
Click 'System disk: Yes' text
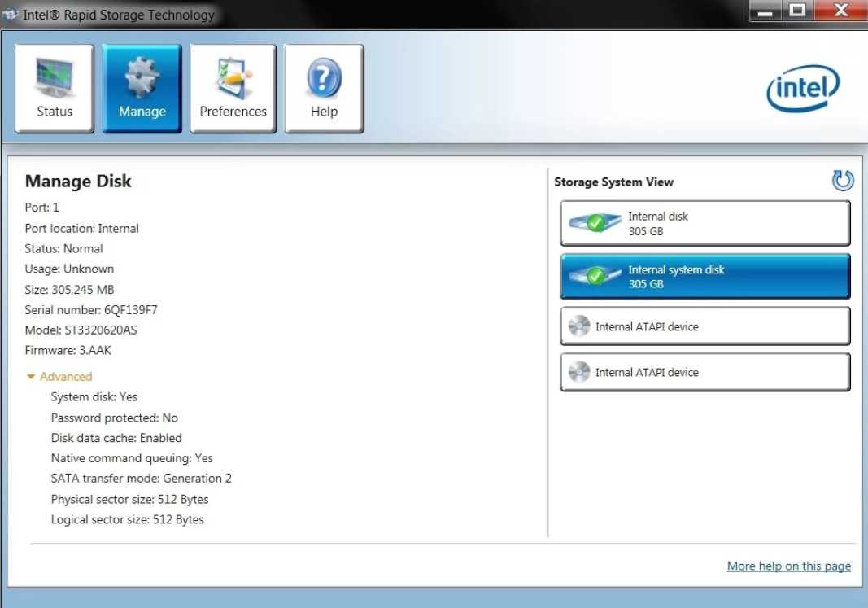pos(94,397)
